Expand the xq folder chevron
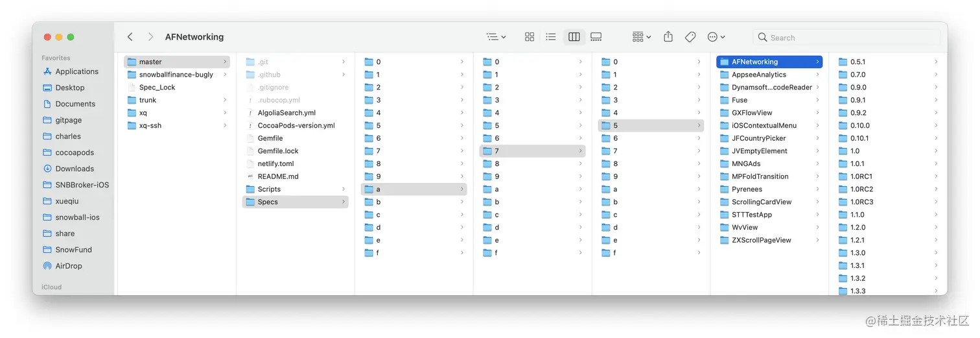The image size is (980, 338). coord(225,113)
